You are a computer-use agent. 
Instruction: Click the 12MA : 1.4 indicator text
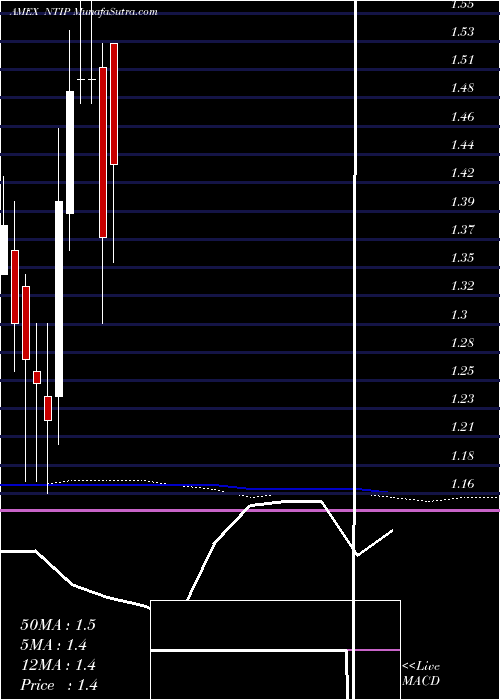pos(58,665)
